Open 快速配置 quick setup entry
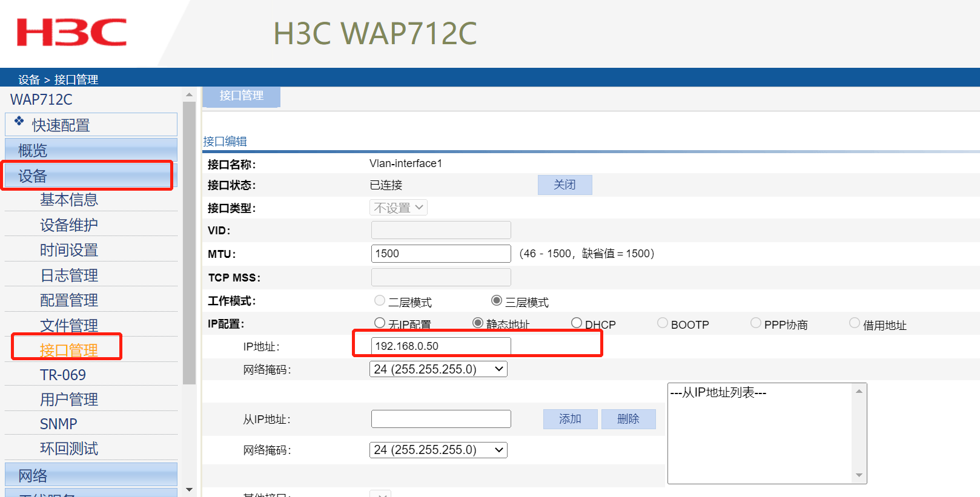 (x=91, y=125)
